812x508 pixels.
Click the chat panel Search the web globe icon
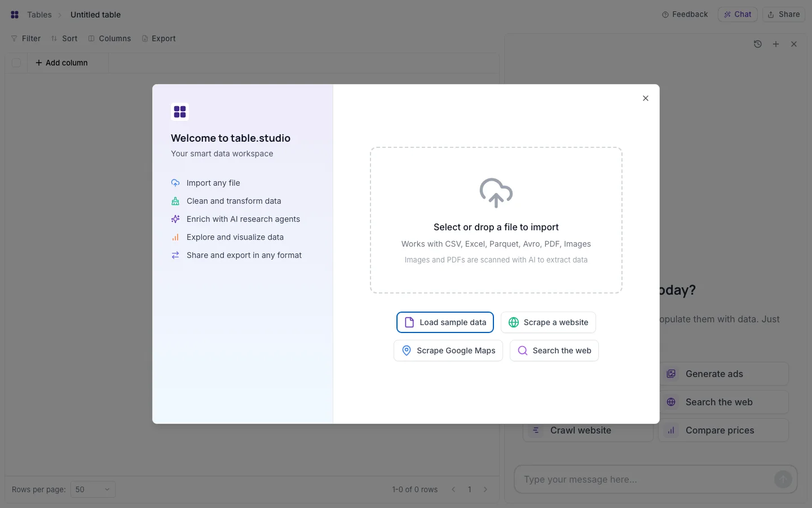[x=671, y=402]
